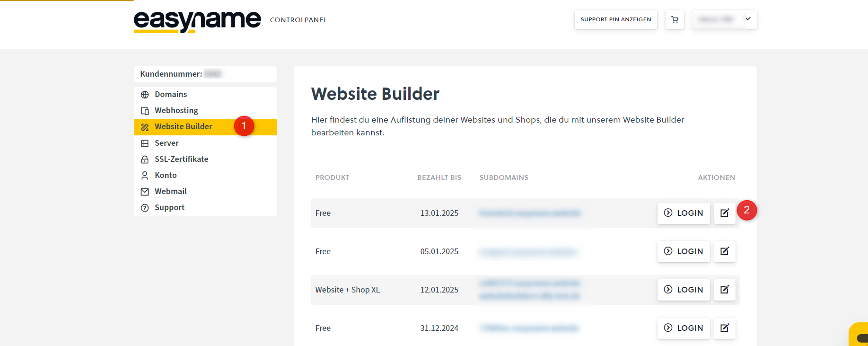The width and height of the screenshot is (868, 346).
Task: Click edit icon for the 05.01.2025 row
Action: coord(724,251)
